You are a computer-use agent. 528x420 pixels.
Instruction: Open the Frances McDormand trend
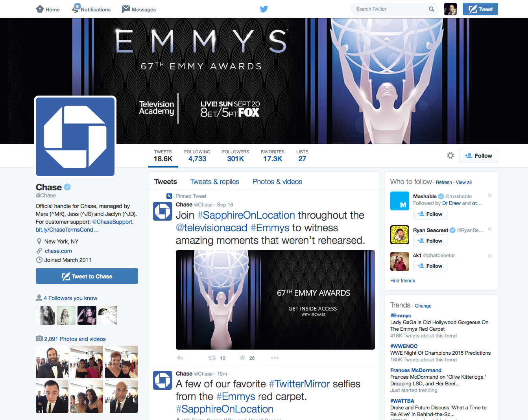click(416, 370)
